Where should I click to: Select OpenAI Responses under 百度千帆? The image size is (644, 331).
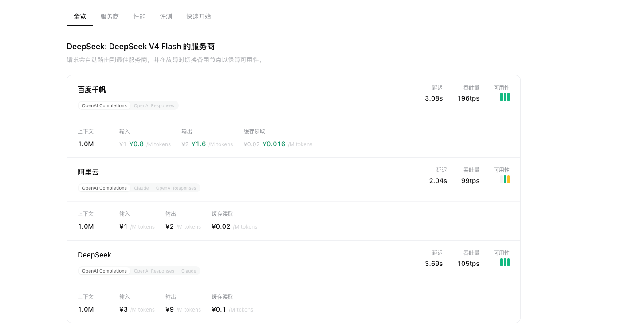(x=154, y=105)
